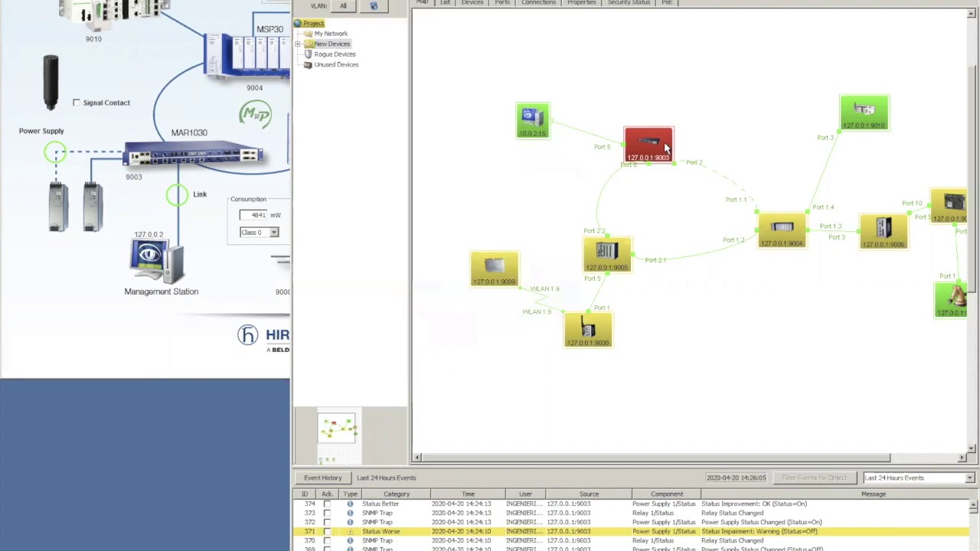This screenshot has height=551, width=980.
Task: Check acknowledge box for event 374
Action: [x=327, y=504]
